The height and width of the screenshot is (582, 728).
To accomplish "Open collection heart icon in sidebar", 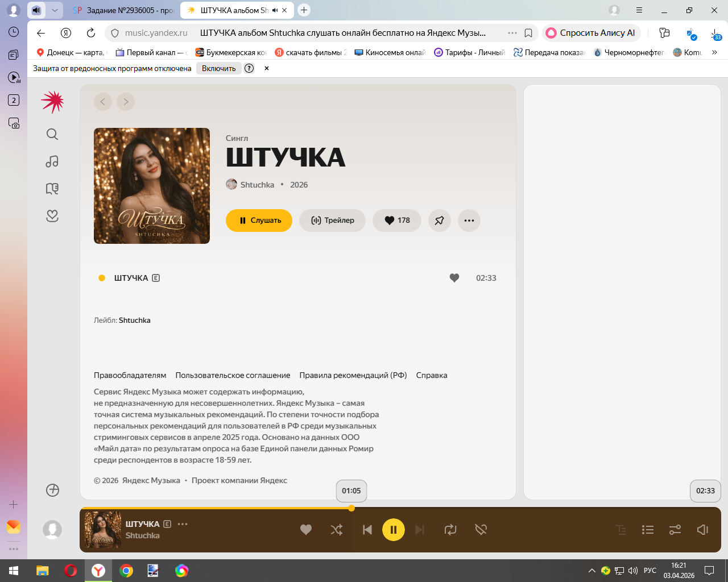I will click(52, 216).
